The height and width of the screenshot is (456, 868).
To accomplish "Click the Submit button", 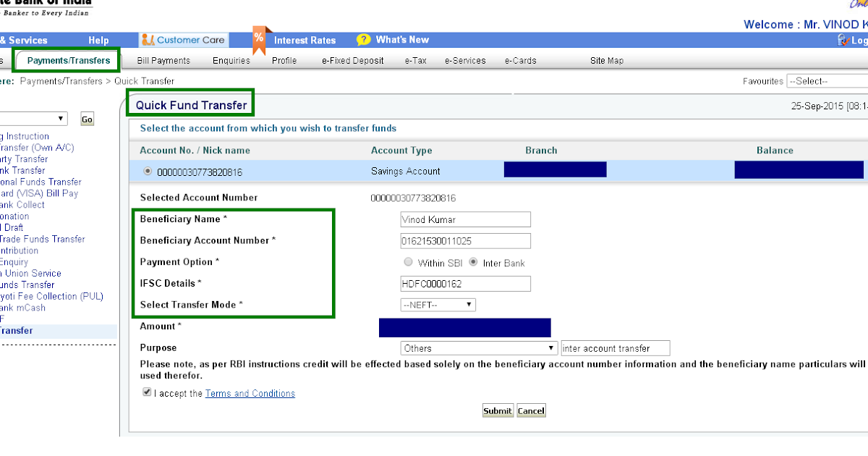I will click(x=498, y=410).
